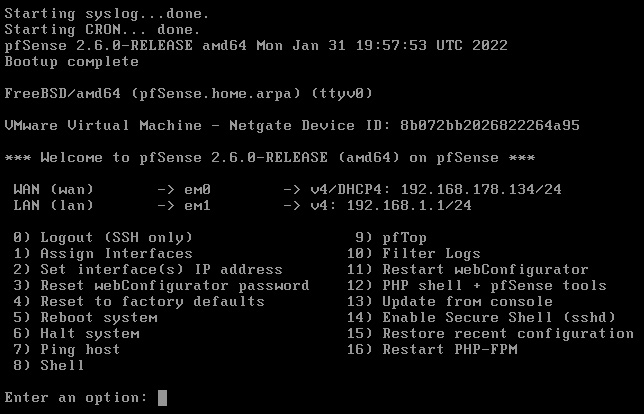644x414 pixels.
Task: Choose the Ping host option
Action: [x=67, y=350]
